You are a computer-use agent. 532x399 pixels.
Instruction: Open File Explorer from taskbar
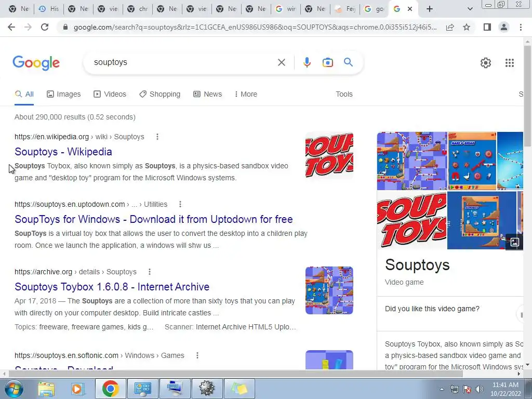46,389
